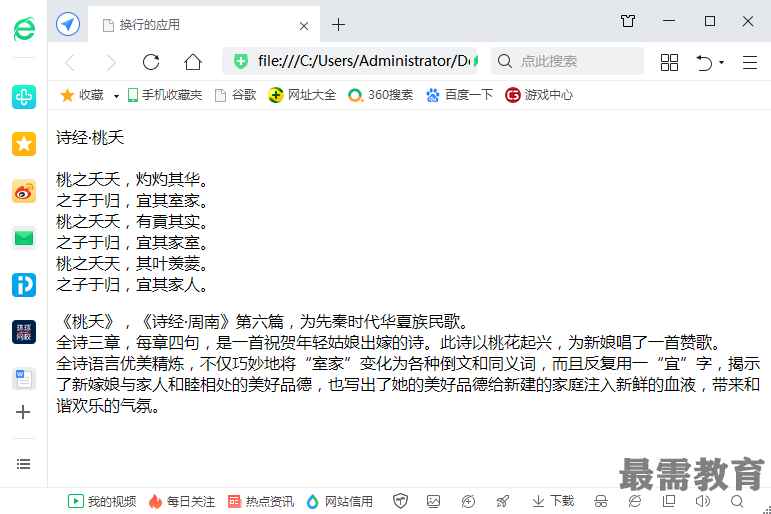
Task: Open the blue compass navigation icon
Action: (68, 24)
